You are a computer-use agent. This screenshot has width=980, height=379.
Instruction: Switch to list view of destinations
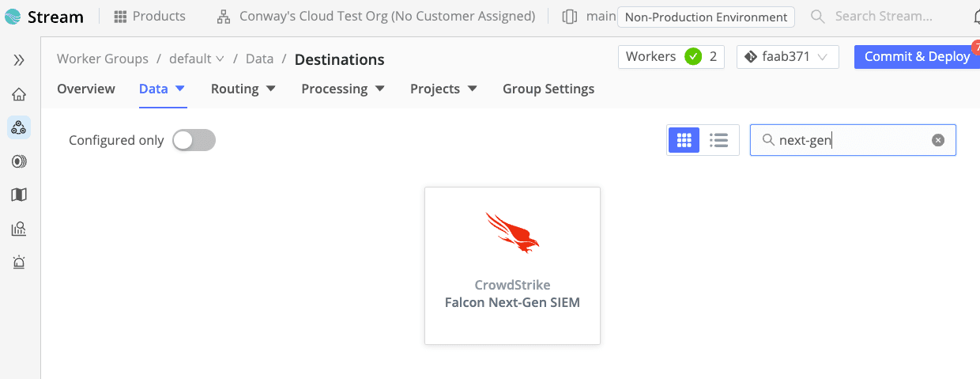(718, 140)
